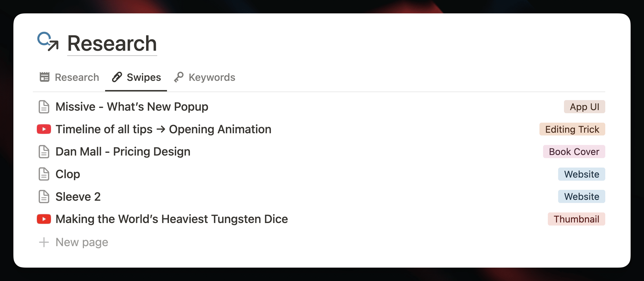Image resolution: width=644 pixels, height=281 pixels.
Task: Select the Editing Trick tag
Action: pos(572,129)
